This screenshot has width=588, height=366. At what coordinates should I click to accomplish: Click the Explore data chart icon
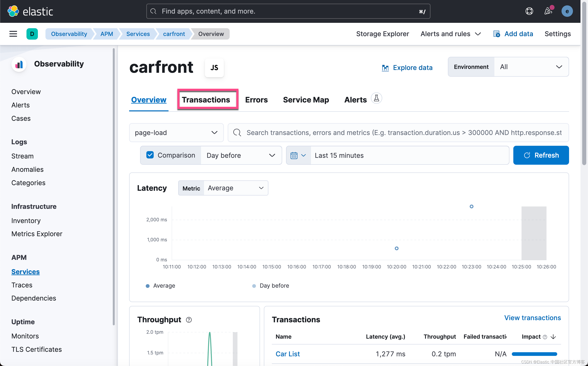385,68
